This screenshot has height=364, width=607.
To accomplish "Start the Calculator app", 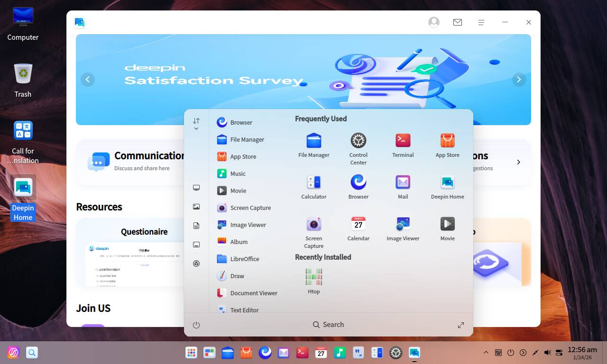I will [x=313, y=182].
